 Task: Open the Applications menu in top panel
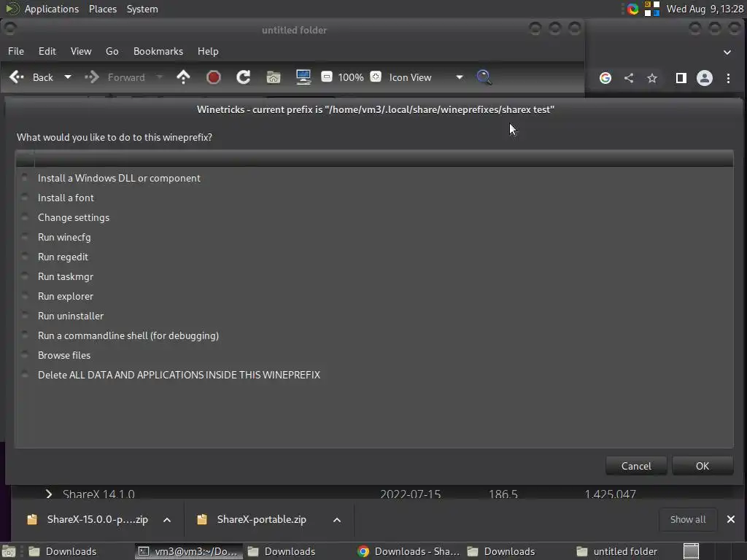click(52, 9)
